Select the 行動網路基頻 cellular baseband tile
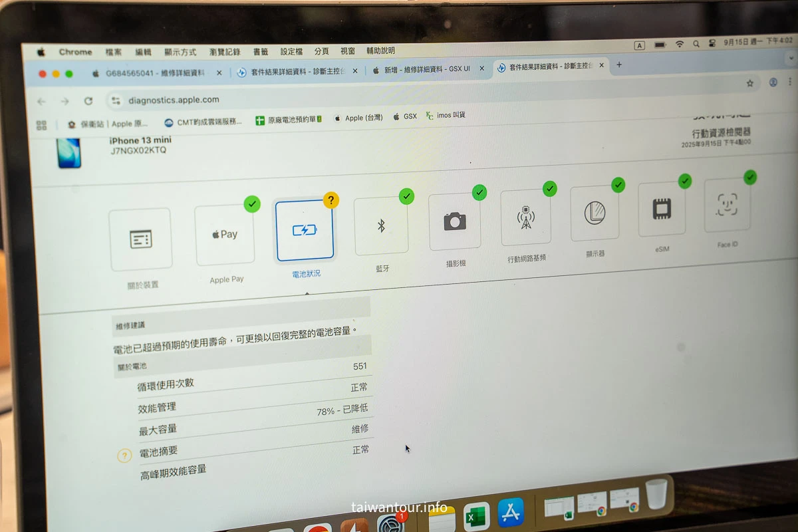 coord(525,217)
